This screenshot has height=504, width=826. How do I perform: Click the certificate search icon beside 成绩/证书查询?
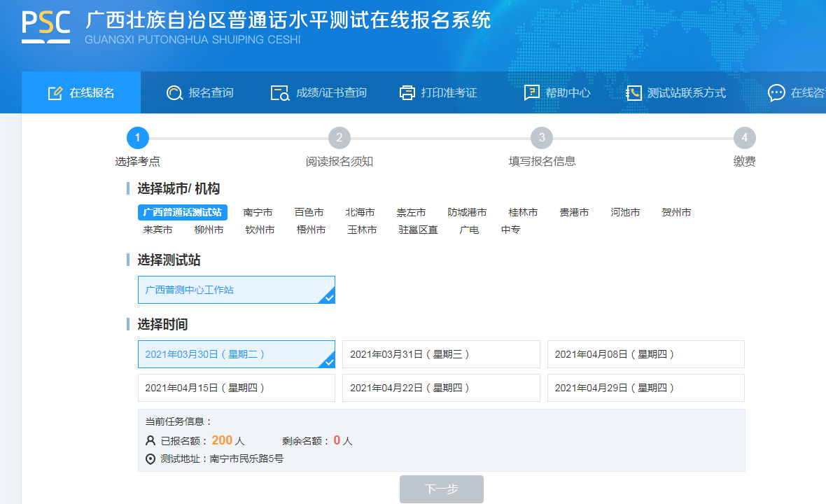(280, 93)
